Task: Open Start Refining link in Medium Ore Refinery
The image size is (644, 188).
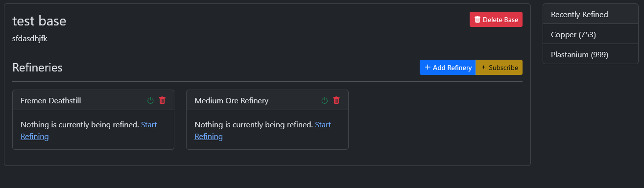Action: pyautogui.click(x=262, y=131)
